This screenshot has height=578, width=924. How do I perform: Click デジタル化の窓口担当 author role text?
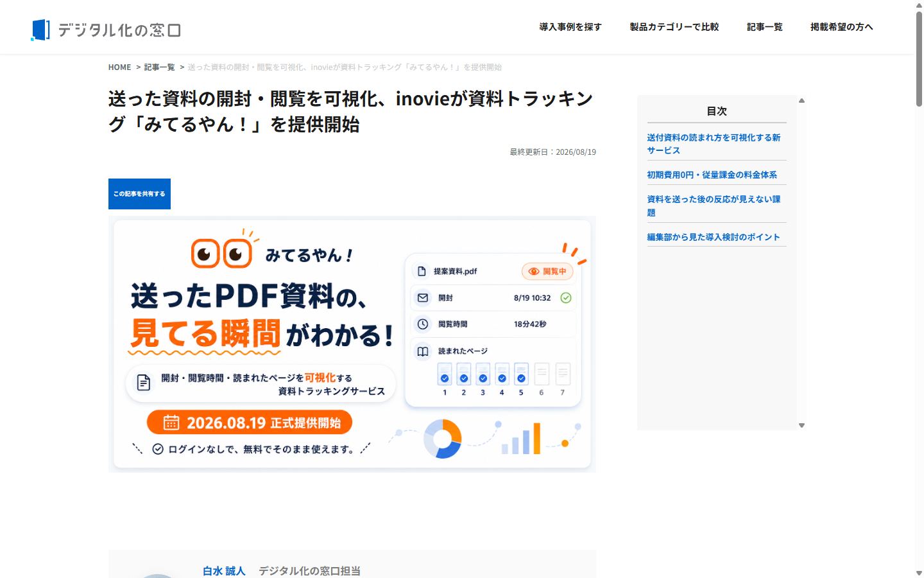(309, 571)
